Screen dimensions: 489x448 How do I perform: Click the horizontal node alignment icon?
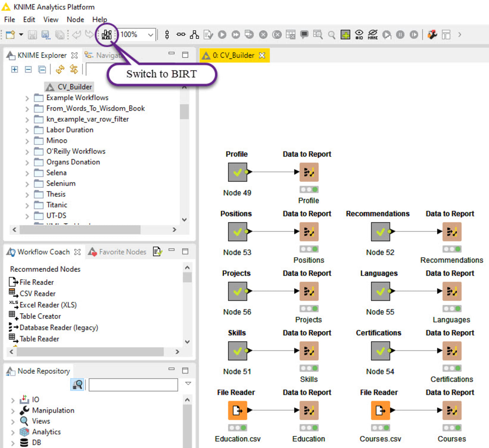(x=181, y=34)
